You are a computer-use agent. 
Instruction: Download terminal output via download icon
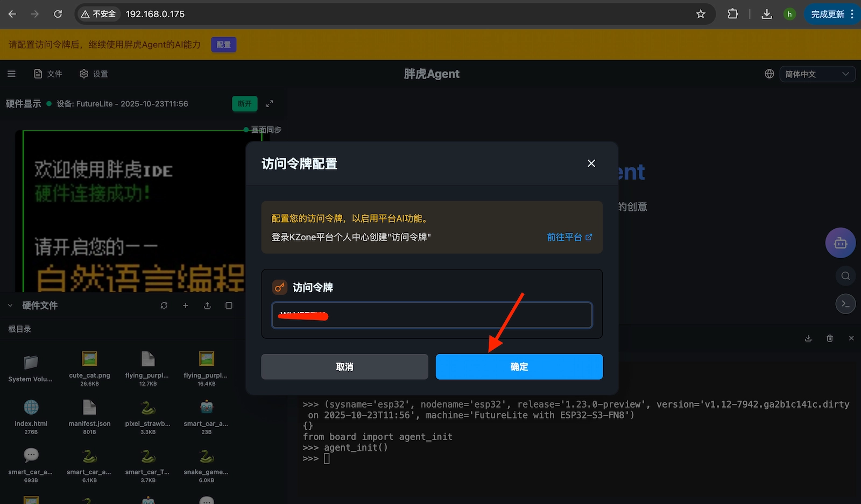808,338
